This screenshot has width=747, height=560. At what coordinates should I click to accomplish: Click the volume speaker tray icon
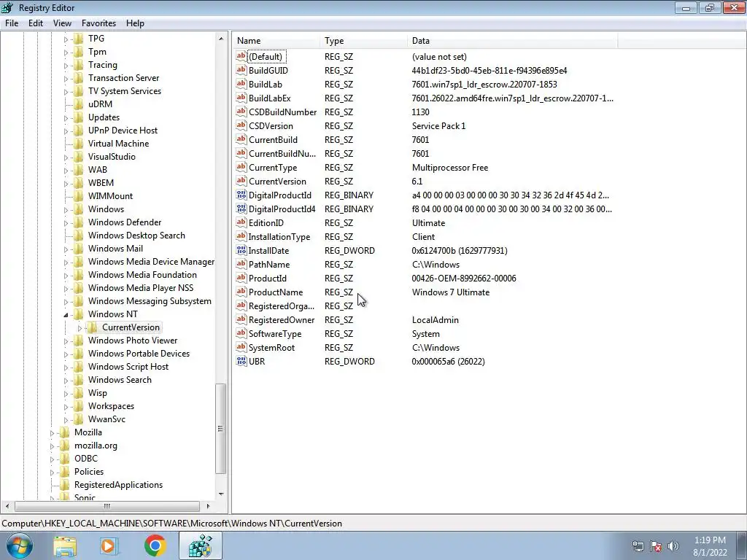pos(673,546)
